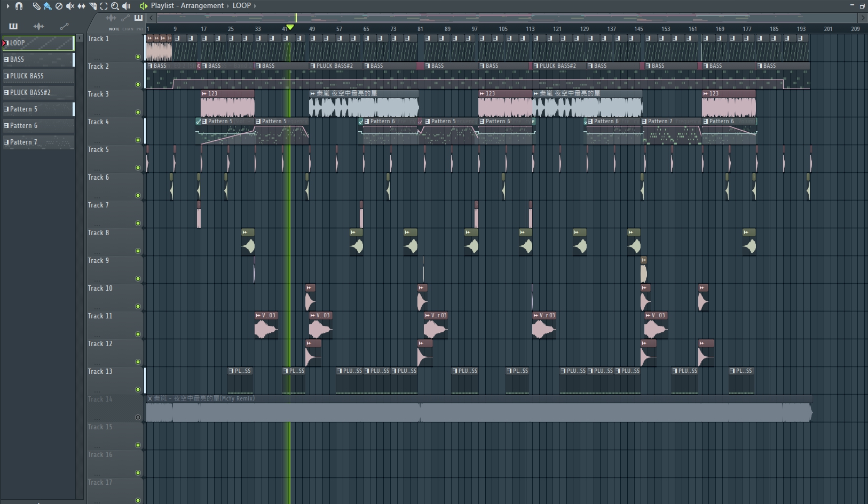
Task: Select the Zoom magnifier tool
Action: point(115,6)
